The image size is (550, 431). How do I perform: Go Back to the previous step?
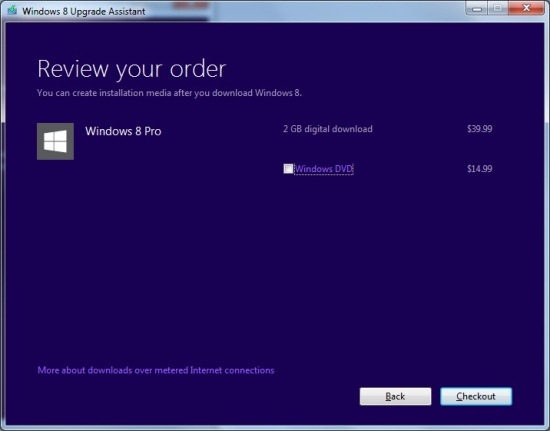tap(395, 396)
